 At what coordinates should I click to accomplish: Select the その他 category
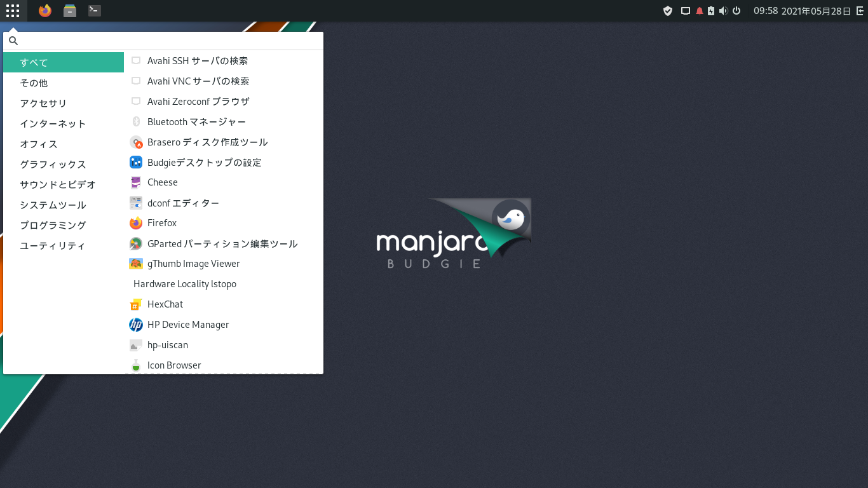[64, 83]
